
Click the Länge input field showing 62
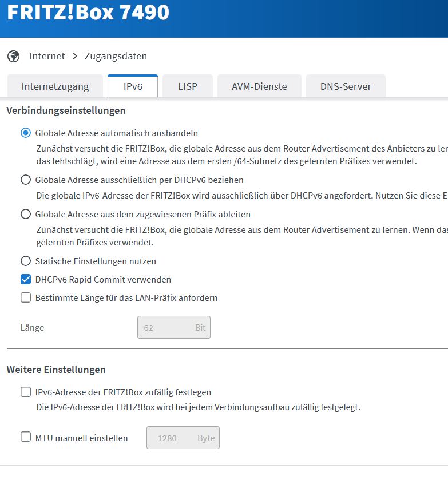[x=174, y=327]
